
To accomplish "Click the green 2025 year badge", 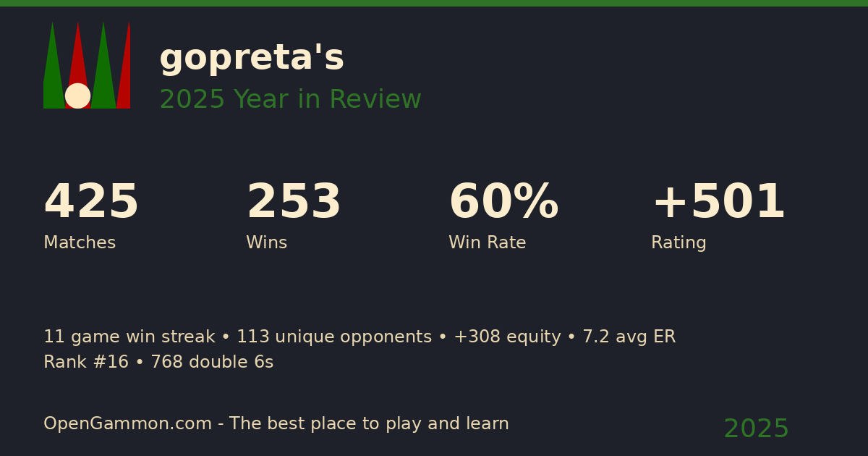I will [756, 429].
